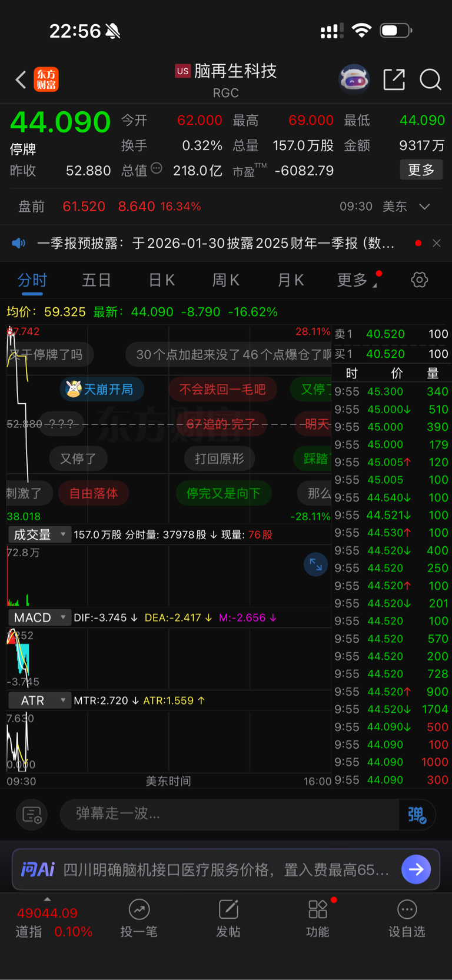Share the stock page via share icon
Viewport: 452px width, 980px height.
click(394, 79)
